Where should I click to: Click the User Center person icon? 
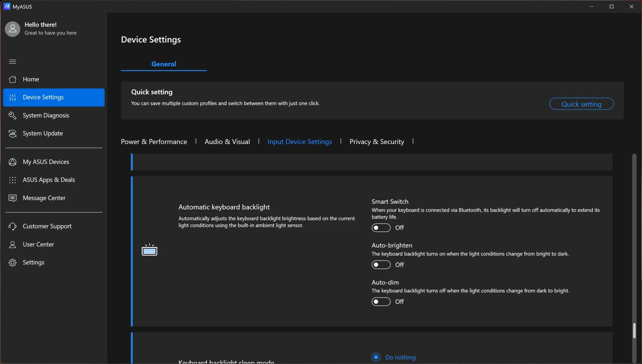(12, 244)
